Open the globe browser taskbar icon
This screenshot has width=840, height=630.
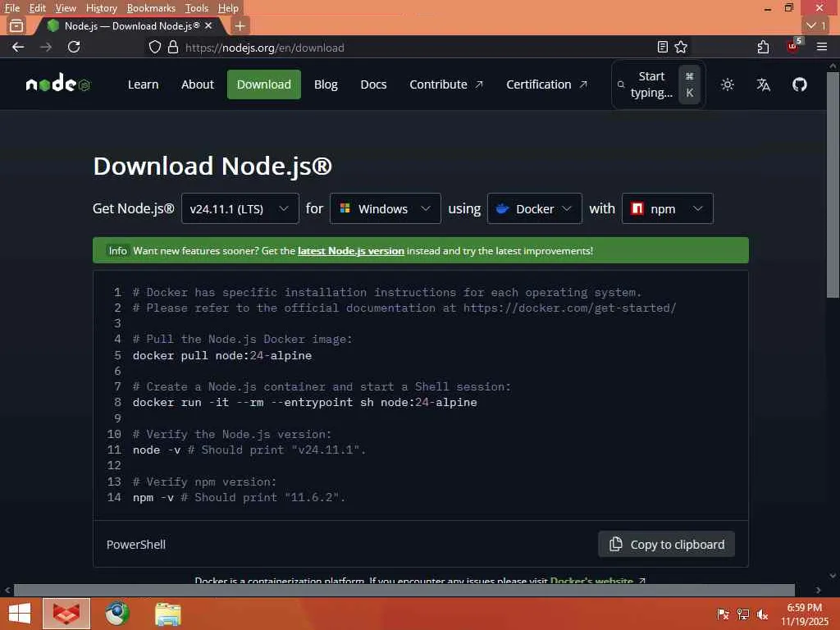click(x=116, y=614)
